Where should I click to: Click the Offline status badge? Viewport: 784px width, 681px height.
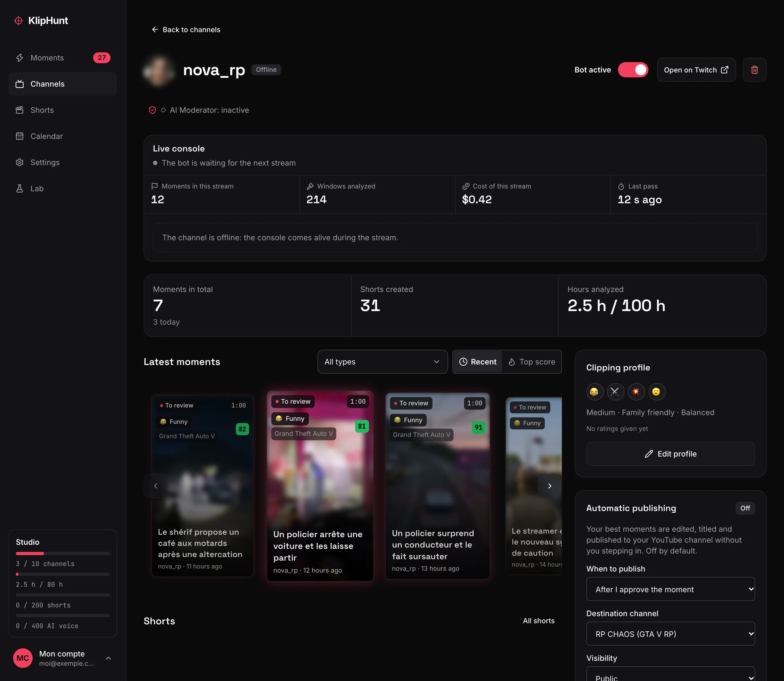tap(266, 70)
